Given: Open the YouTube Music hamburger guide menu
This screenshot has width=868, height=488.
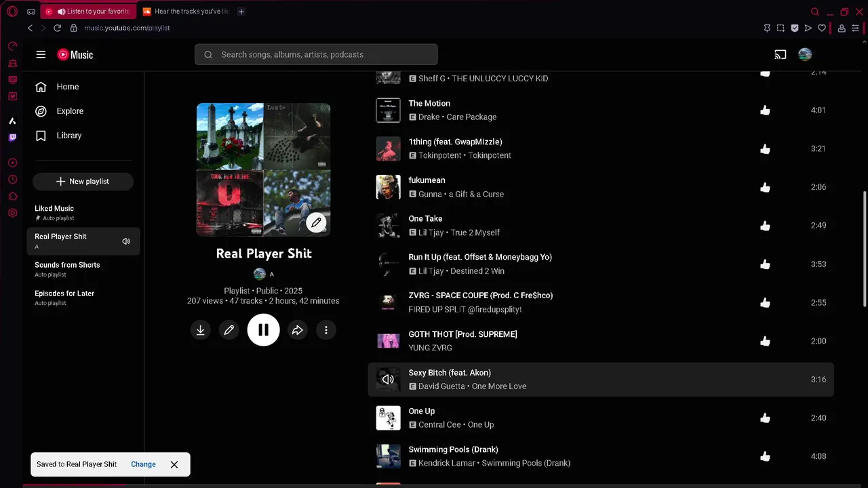Looking at the screenshot, I should tap(41, 54).
